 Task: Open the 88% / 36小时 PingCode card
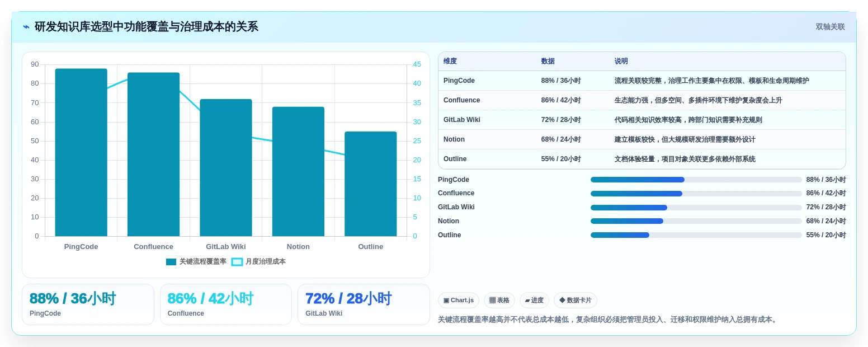tap(88, 304)
